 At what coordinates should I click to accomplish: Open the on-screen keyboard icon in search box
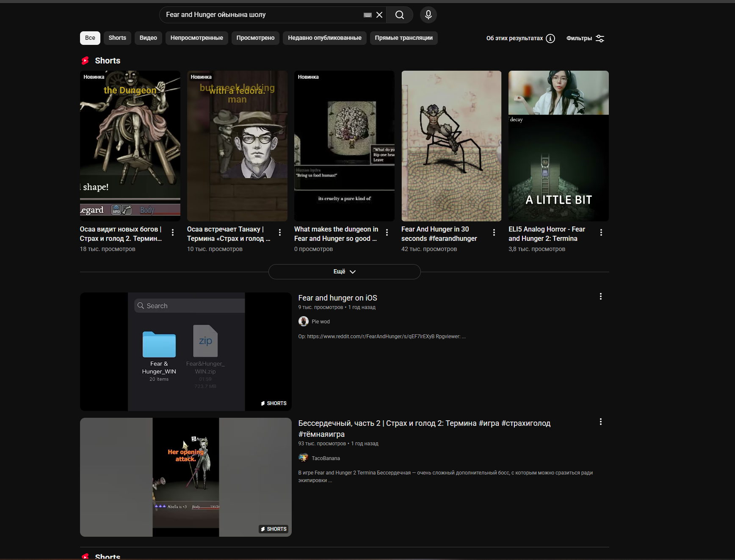pyautogui.click(x=367, y=15)
